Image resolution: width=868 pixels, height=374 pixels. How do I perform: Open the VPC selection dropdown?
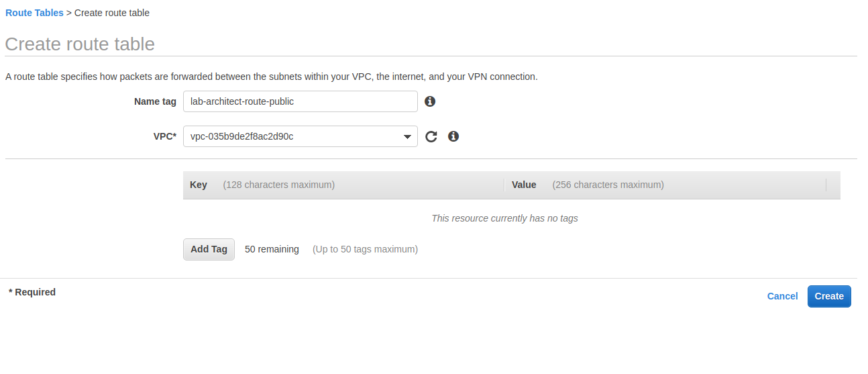(x=301, y=136)
